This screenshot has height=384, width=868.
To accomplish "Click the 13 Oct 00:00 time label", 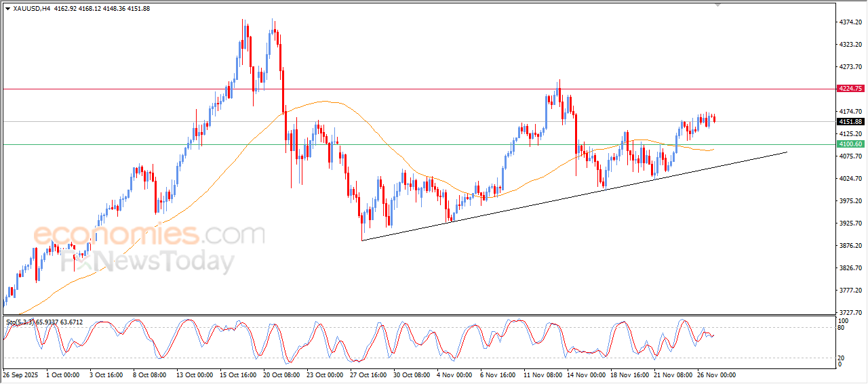I will coord(195,374).
